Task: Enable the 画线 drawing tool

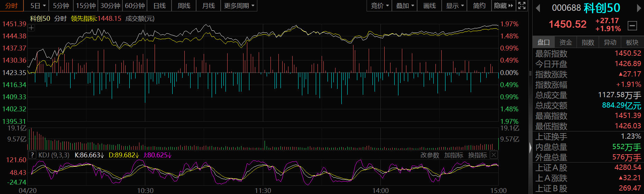Action: point(429,6)
